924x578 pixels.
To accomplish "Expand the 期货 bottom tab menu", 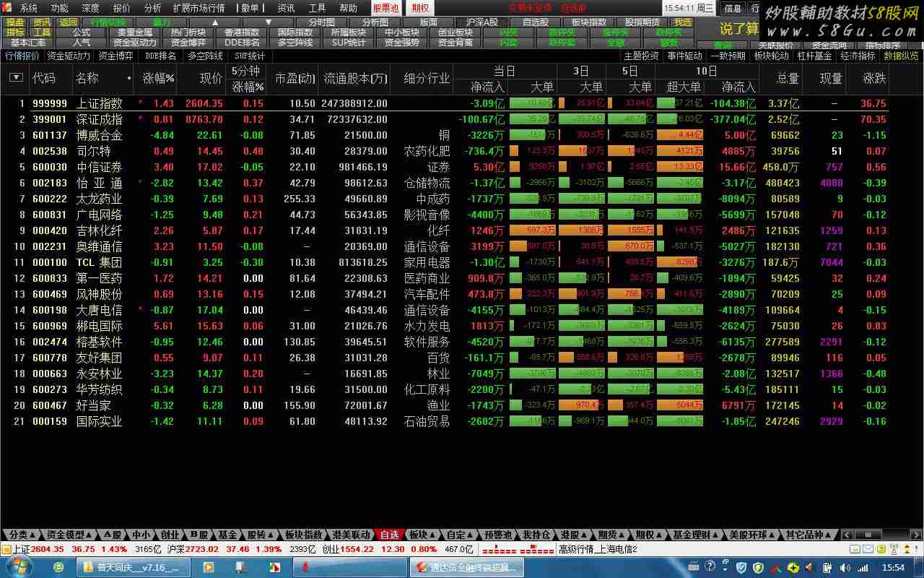I will [x=611, y=535].
